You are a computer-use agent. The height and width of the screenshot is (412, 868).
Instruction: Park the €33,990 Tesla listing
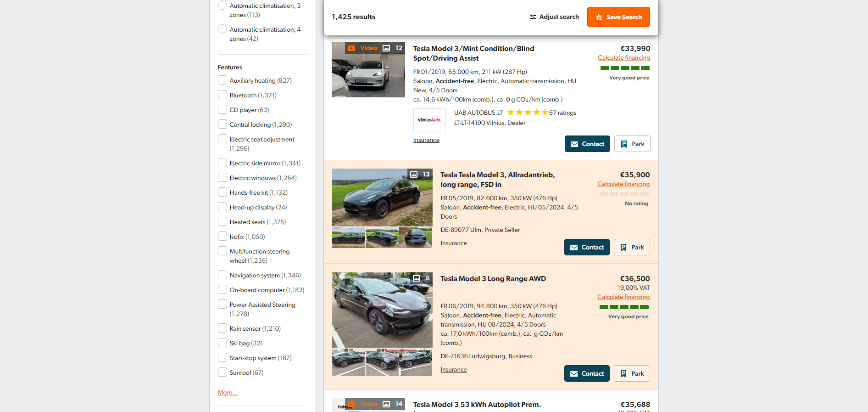click(x=632, y=144)
